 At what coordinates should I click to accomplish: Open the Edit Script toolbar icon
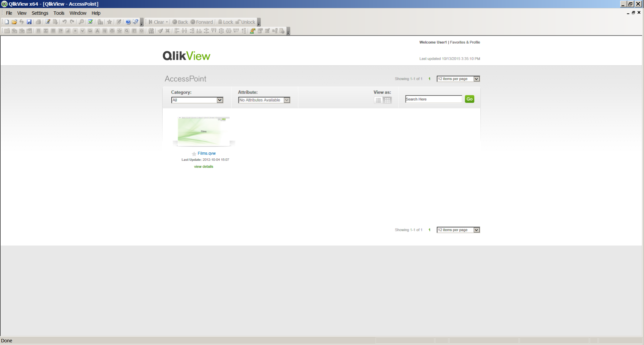click(x=48, y=22)
